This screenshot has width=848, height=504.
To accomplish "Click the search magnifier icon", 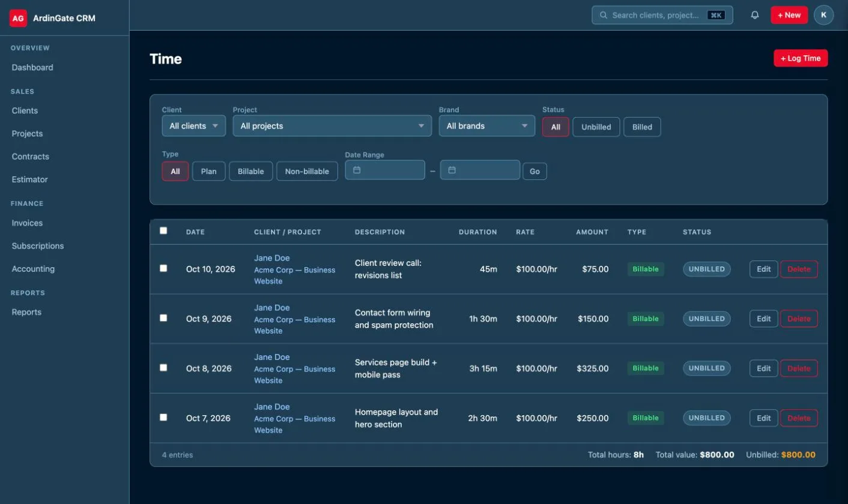I will click(x=604, y=15).
